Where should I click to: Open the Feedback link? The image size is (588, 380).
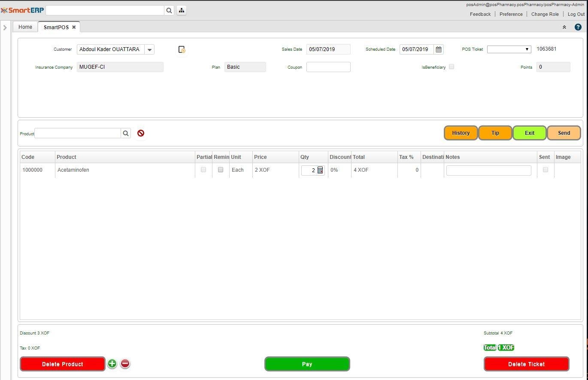[480, 14]
